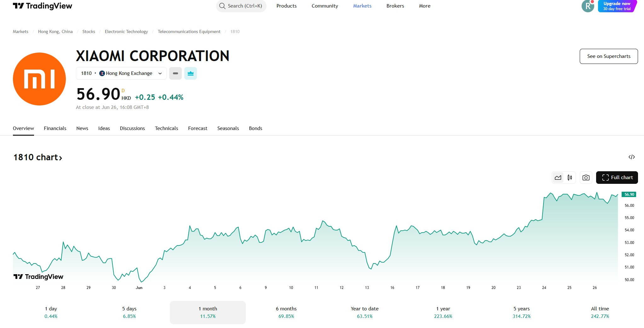Switch to the Seasonals tab
644x328 pixels.
click(228, 128)
